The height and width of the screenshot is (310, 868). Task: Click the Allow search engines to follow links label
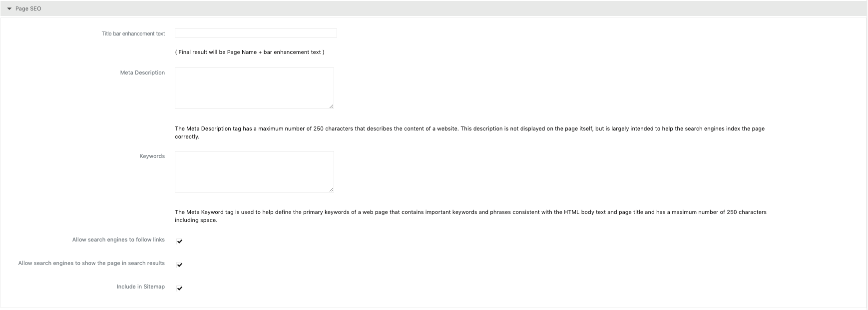click(118, 239)
